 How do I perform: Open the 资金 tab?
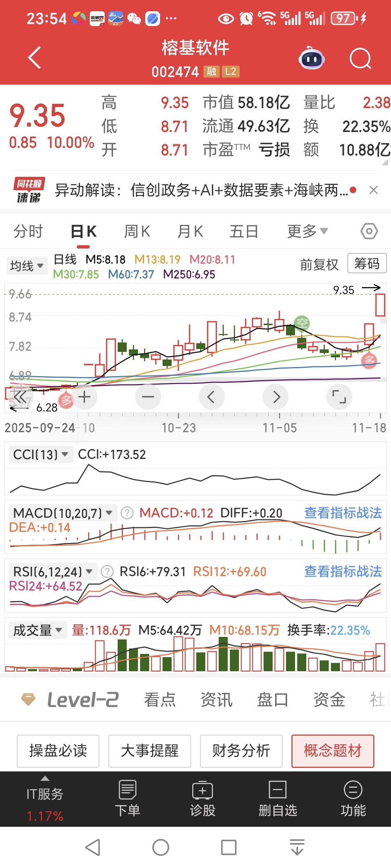[329, 699]
